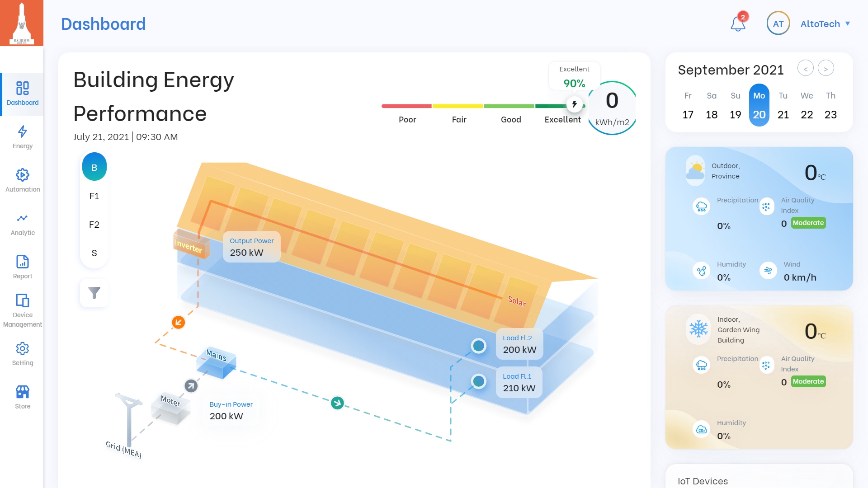Viewport: 868px width, 488px height.
Task: Click the energy performance slider handle
Action: (574, 104)
